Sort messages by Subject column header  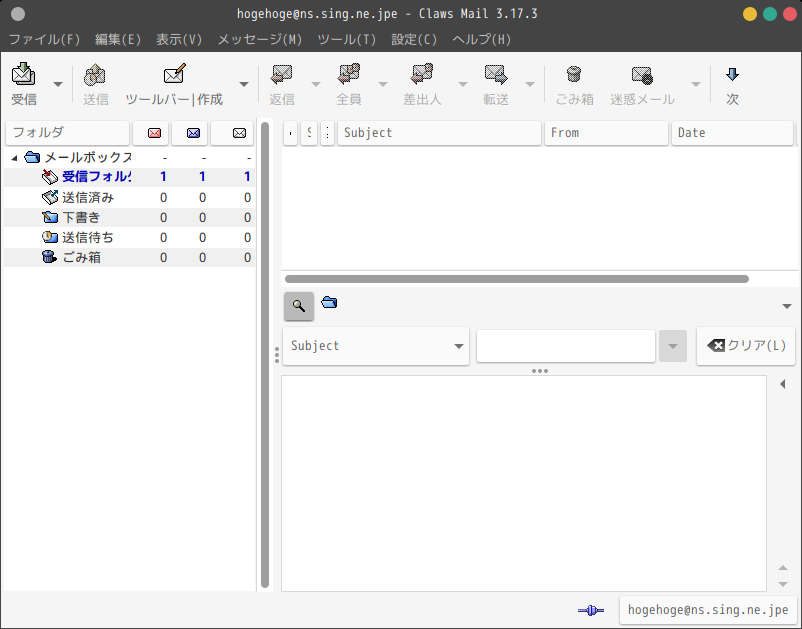pyautogui.click(x=439, y=133)
